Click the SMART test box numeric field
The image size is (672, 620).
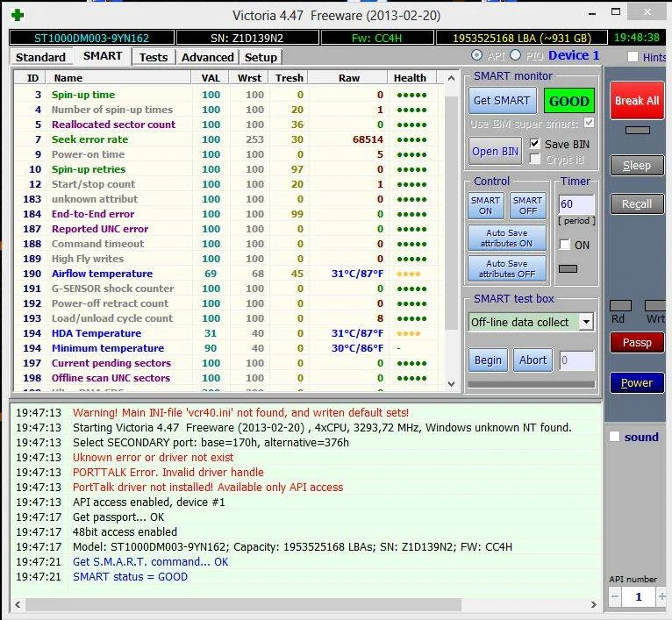click(x=576, y=360)
